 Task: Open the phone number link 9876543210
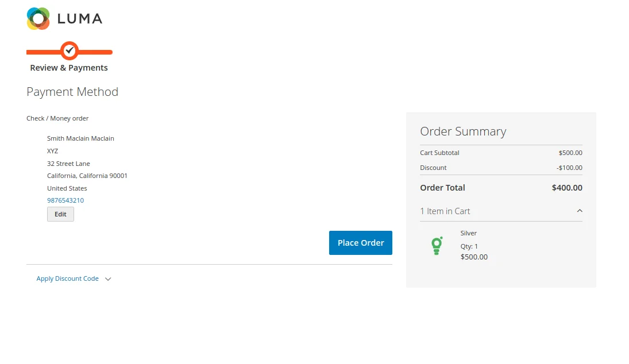point(65,200)
